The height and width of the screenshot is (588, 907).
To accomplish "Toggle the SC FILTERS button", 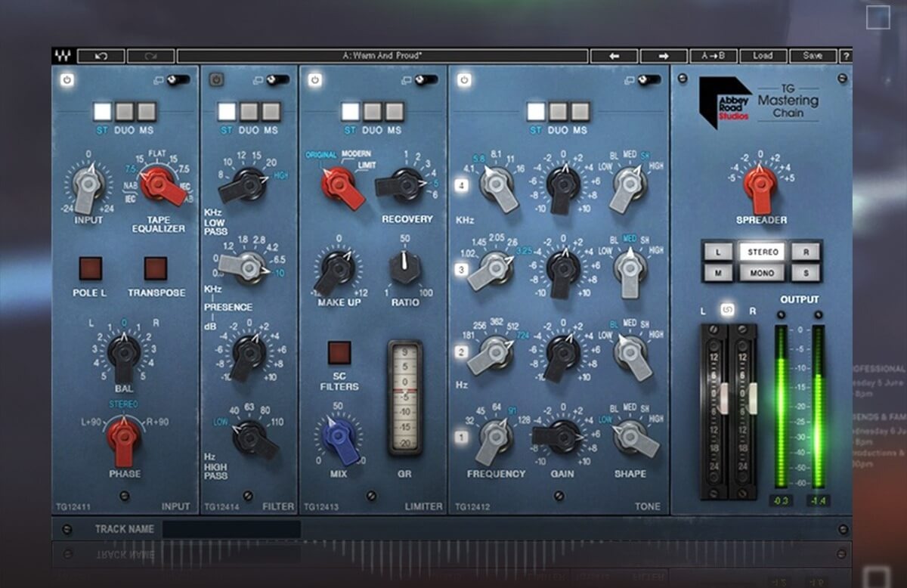I will coord(339,353).
